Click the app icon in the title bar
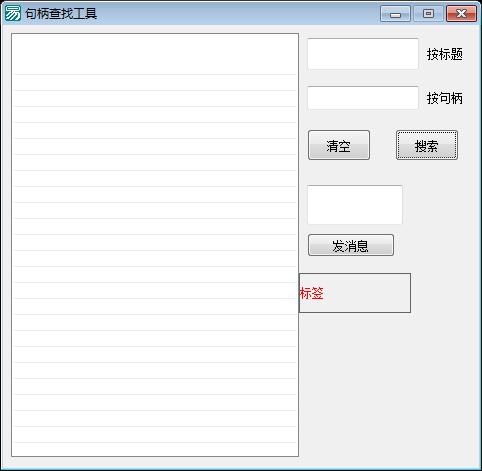The width and height of the screenshot is (482, 471). click(x=13, y=13)
